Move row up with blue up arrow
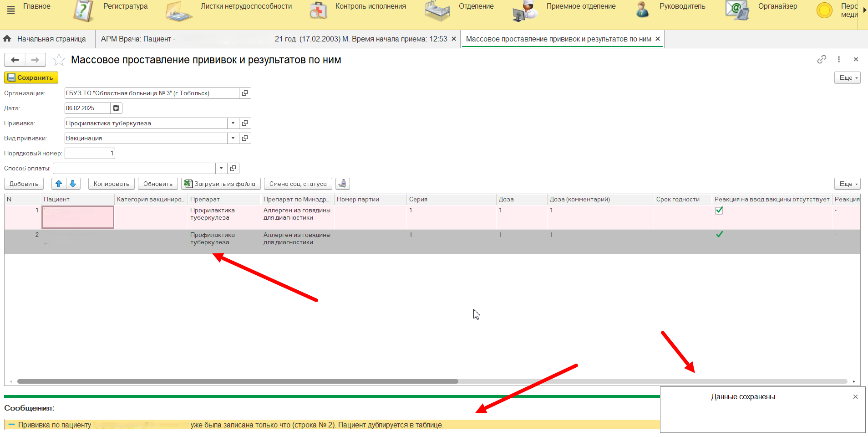This screenshot has height=437, width=868. coord(59,184)
